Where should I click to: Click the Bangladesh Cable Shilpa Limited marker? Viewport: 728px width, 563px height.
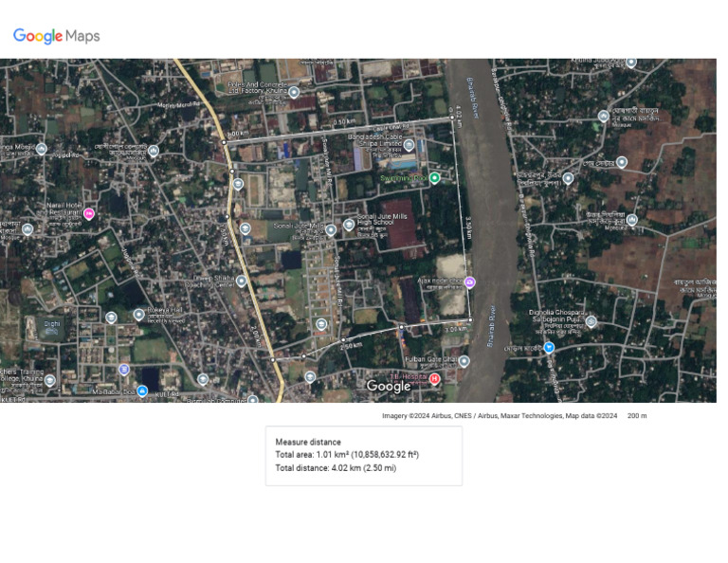[409, 145]
